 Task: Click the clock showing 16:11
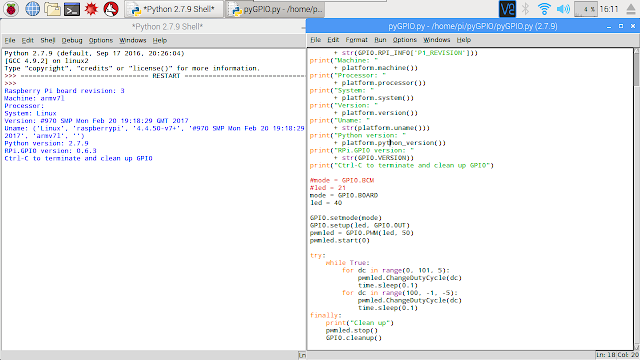tap(609, 9)
